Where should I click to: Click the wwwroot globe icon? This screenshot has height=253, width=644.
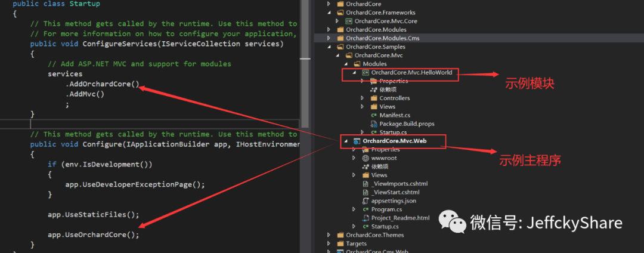pos(365,158)
